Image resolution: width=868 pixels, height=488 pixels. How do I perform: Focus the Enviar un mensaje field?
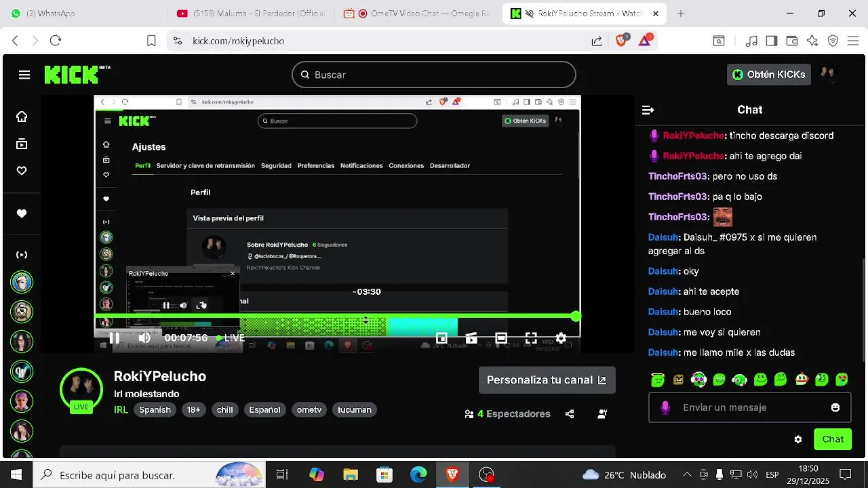point(749,407)
